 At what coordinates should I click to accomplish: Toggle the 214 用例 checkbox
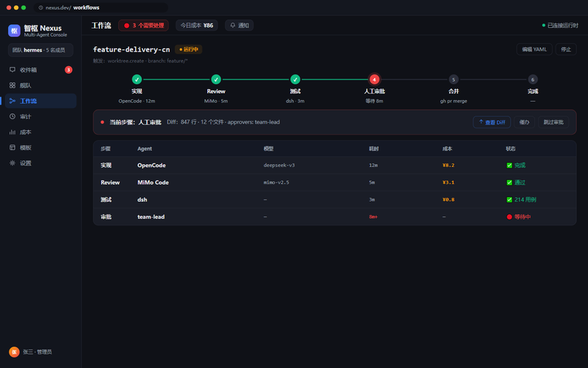pyautogui.click(x=509, y=199)
